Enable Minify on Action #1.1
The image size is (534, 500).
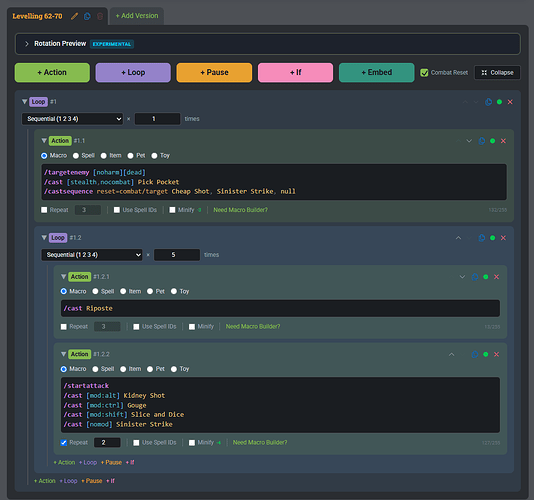click(x=172, y=210)
